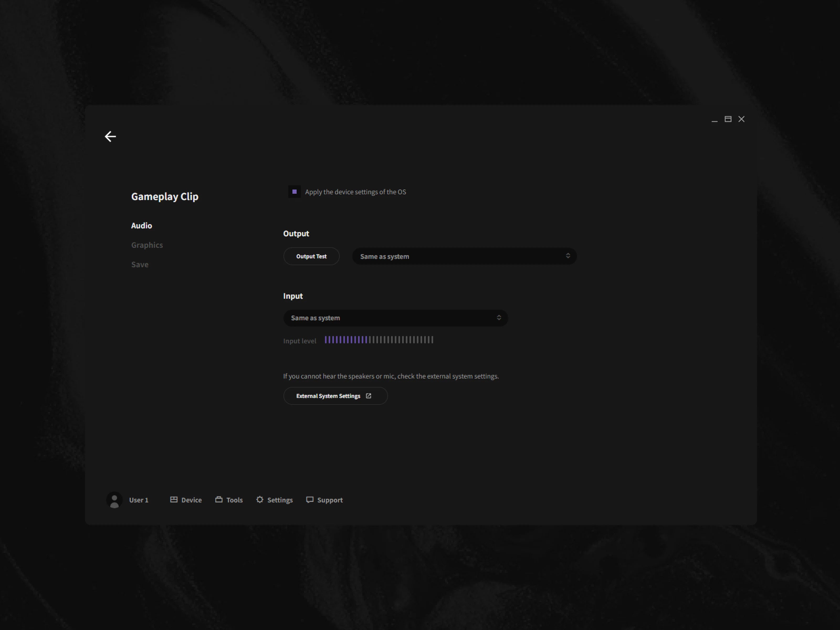The height and width of the screenshot is (630, 840).
Task: Click 'Apply the device settings of the OS' label
Action: (x=355, y=192)
